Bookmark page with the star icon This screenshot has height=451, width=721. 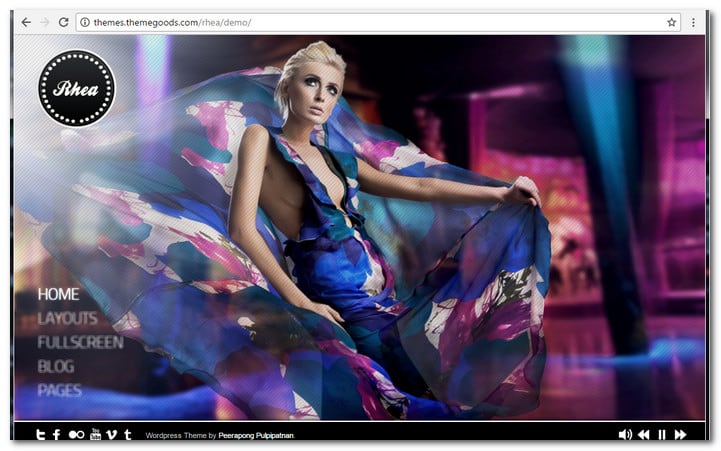click(671, 22)
